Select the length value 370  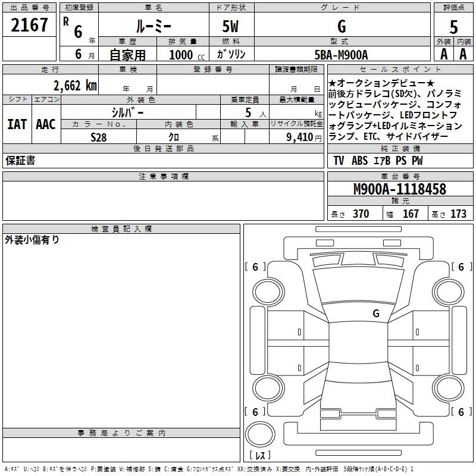point(361,214)
